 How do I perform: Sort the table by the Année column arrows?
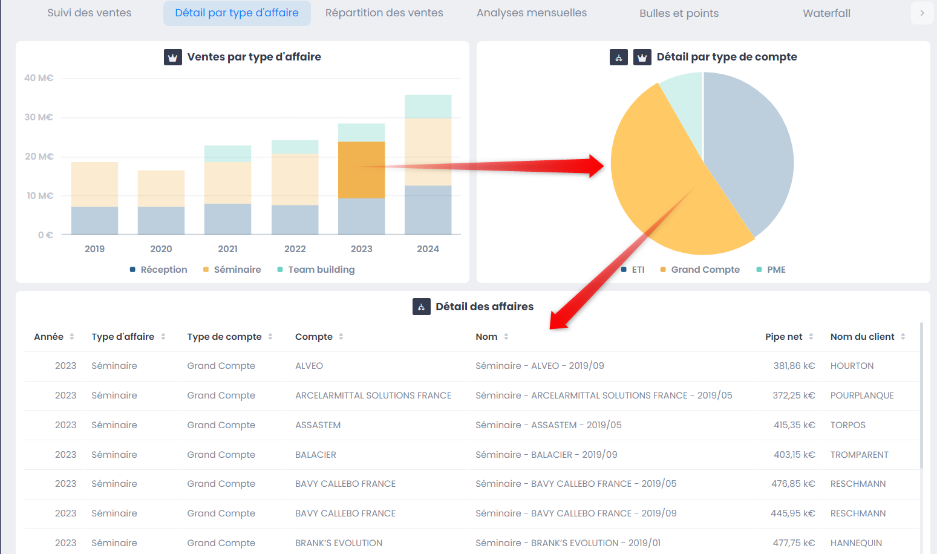(72, 337)
